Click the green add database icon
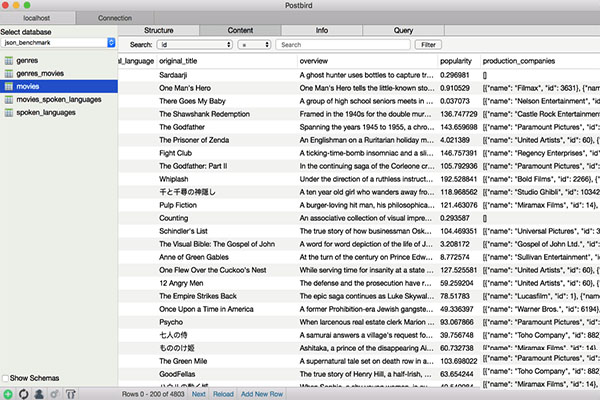 point(8,394)
